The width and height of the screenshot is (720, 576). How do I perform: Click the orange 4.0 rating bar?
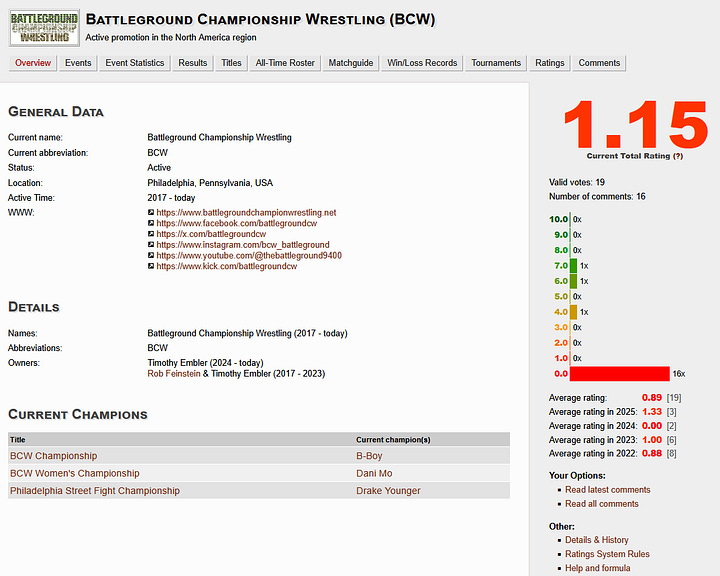(x=573, y=312)
